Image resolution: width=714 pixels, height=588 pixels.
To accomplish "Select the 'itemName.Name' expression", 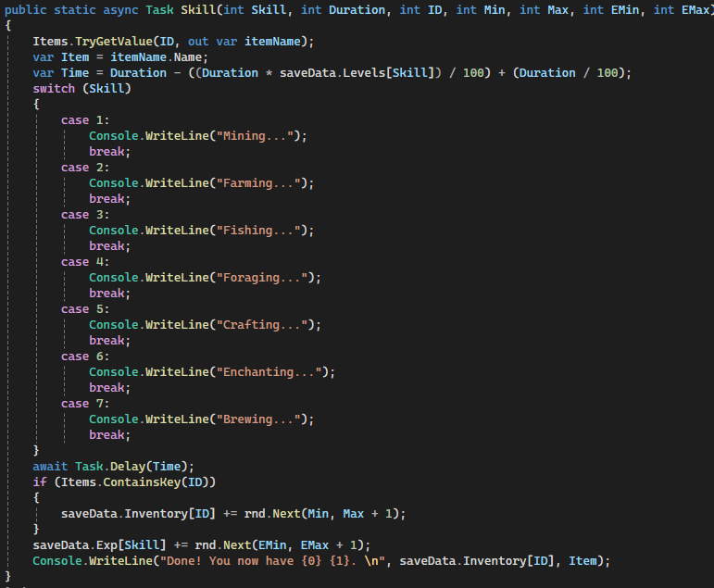I will click(x=156, y=57).
